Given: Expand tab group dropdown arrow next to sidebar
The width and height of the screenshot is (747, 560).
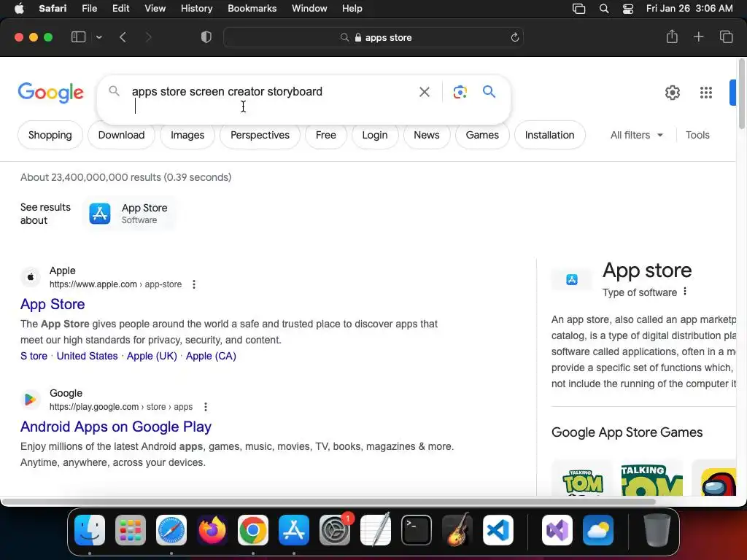Looking at the screenshot, I should point(98,37).
